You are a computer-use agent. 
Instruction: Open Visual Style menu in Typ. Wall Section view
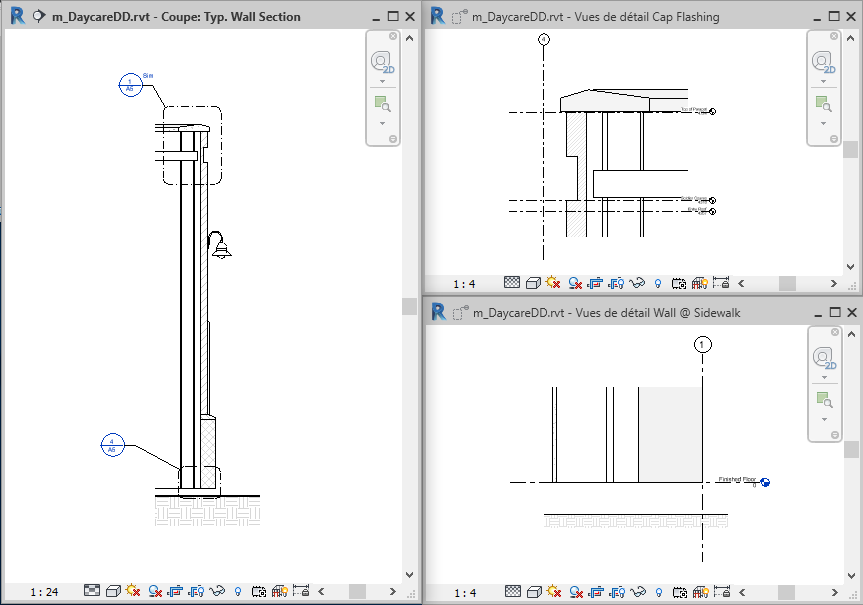pos(113,591)
